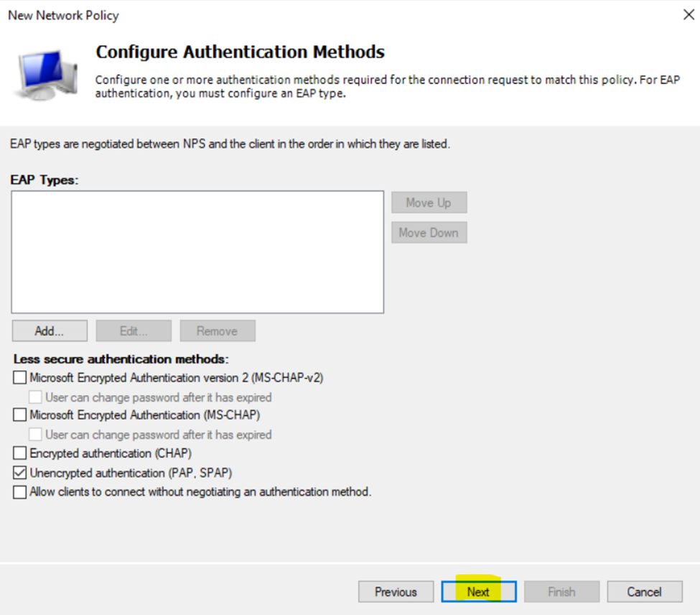Toggle password change option under MS-CHAP

coord(35,434)
